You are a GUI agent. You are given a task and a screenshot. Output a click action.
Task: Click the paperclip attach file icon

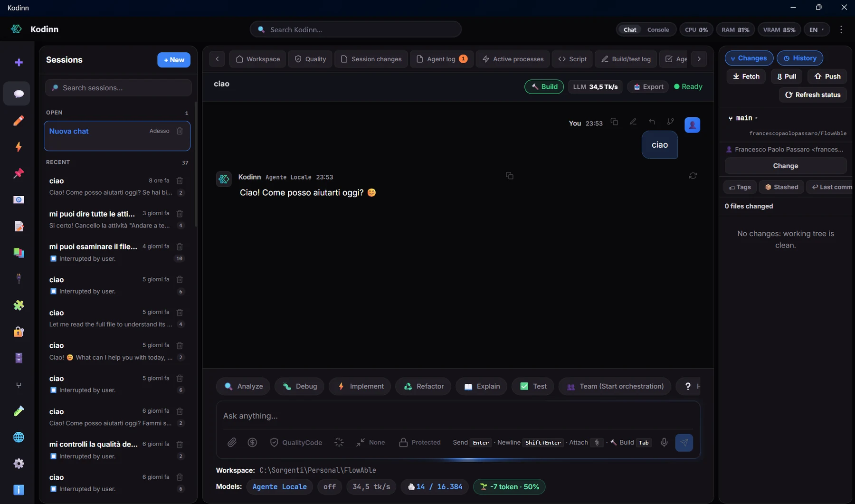point(232,442)
